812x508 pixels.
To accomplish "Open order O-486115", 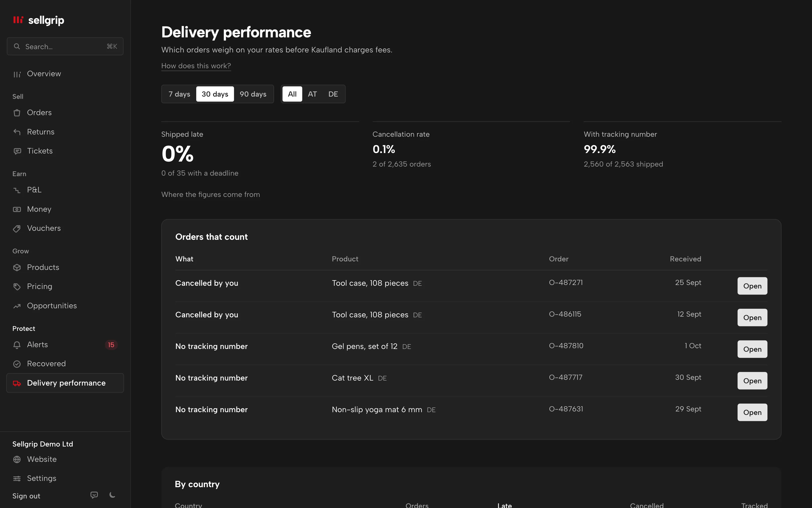I will (752, 318).
